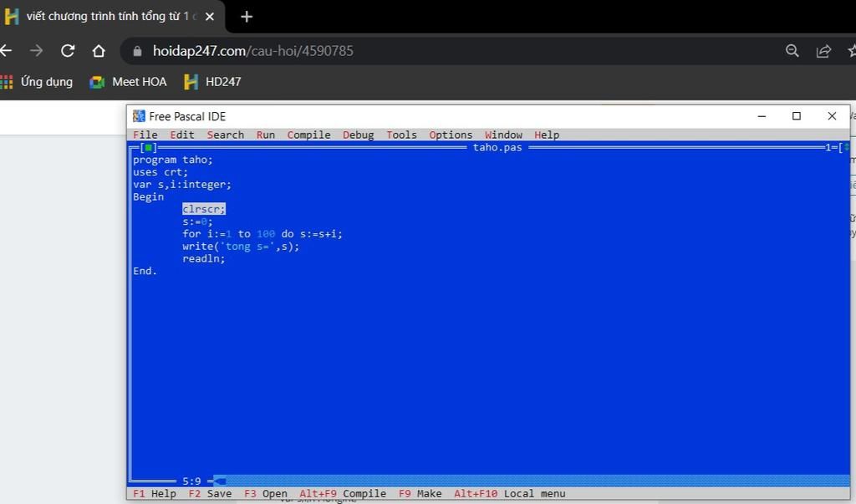Maximize the Free Pascal IDE window
Screen dimensions: 856x504
pos(797,116)
